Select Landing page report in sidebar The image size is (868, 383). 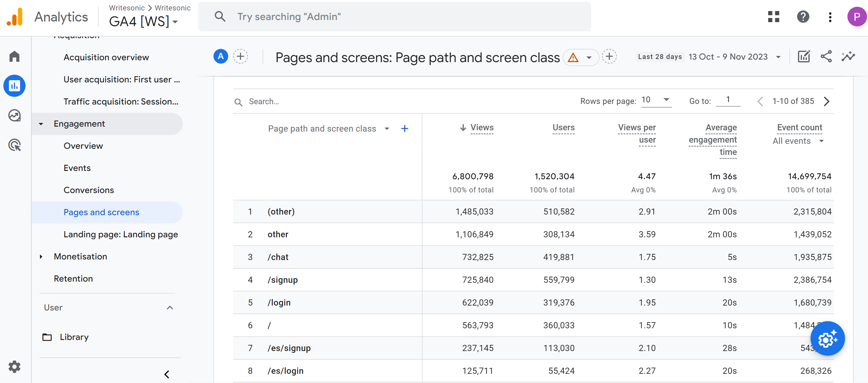pos(121,234)
